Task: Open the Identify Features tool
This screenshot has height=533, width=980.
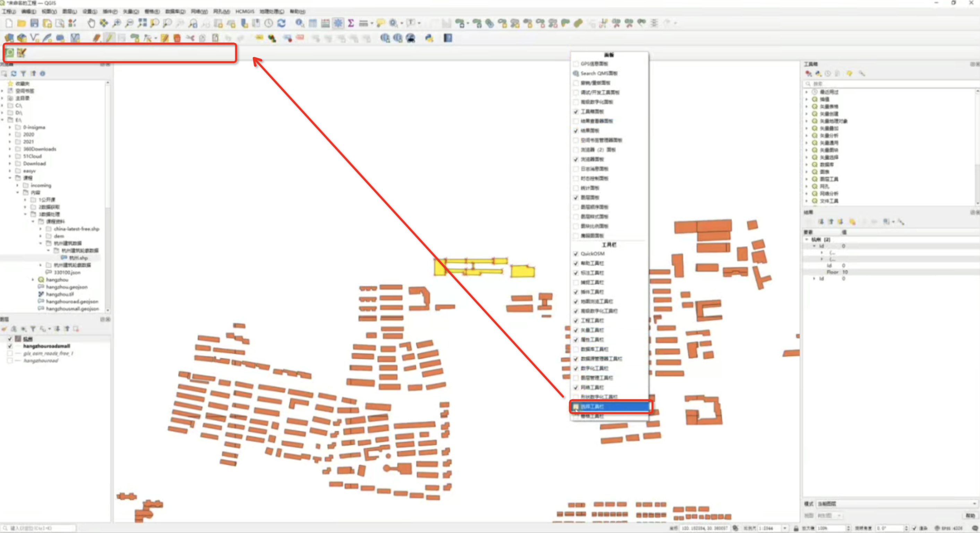Action: pos(300,23)
